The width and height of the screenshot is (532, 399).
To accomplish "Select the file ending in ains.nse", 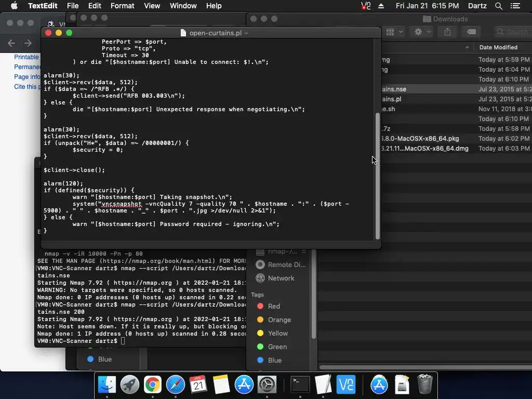I will pyautogui.click(x=394, y=89).
